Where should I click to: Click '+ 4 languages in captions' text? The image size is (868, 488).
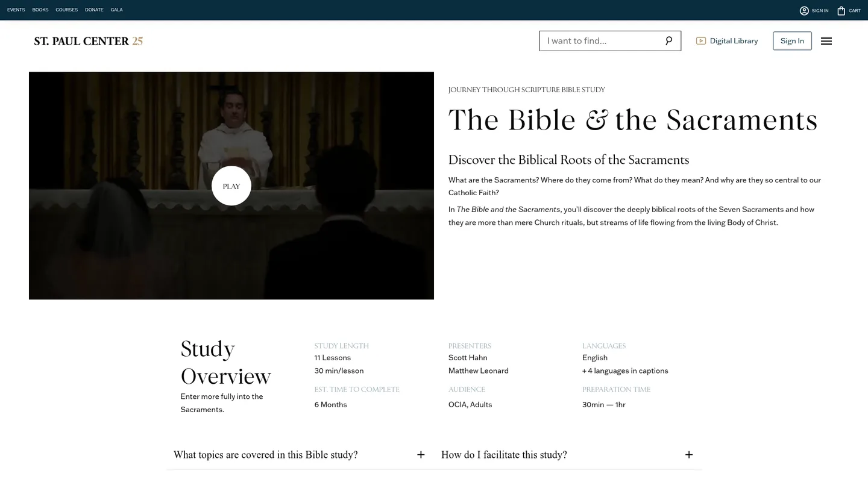[625, 371]
